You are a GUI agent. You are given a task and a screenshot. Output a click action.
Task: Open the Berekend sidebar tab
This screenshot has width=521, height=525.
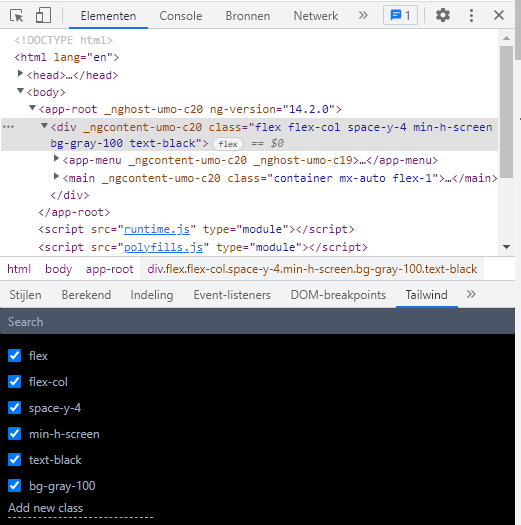(86, 295)
